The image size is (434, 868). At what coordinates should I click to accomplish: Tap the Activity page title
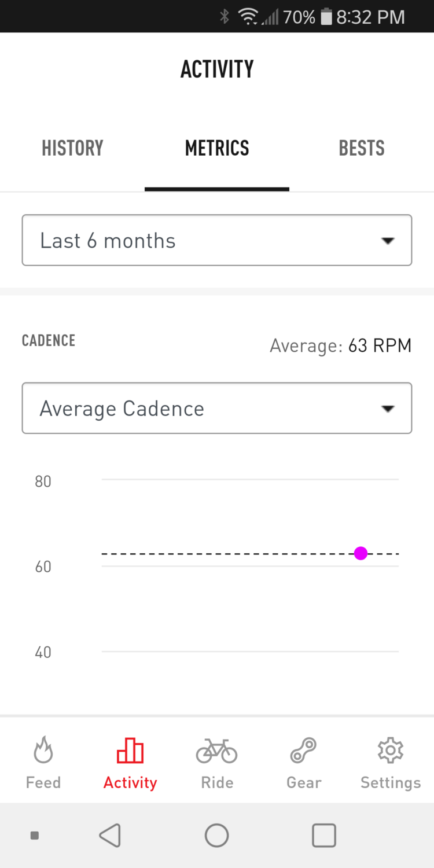point(217,69)
